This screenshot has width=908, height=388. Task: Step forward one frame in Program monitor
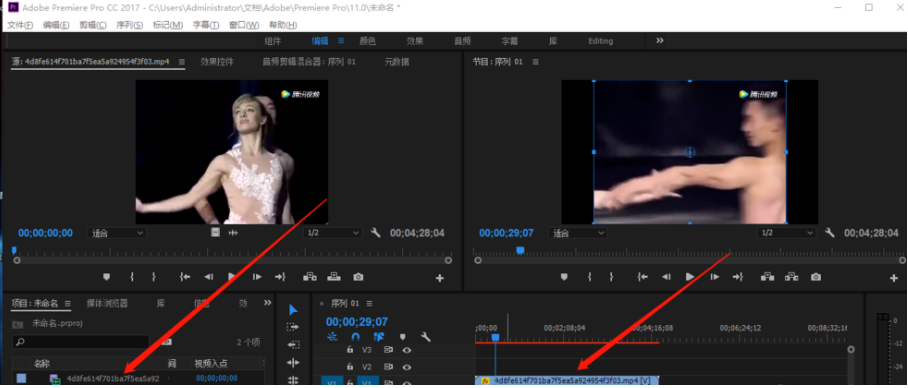[x=714, y=277]
